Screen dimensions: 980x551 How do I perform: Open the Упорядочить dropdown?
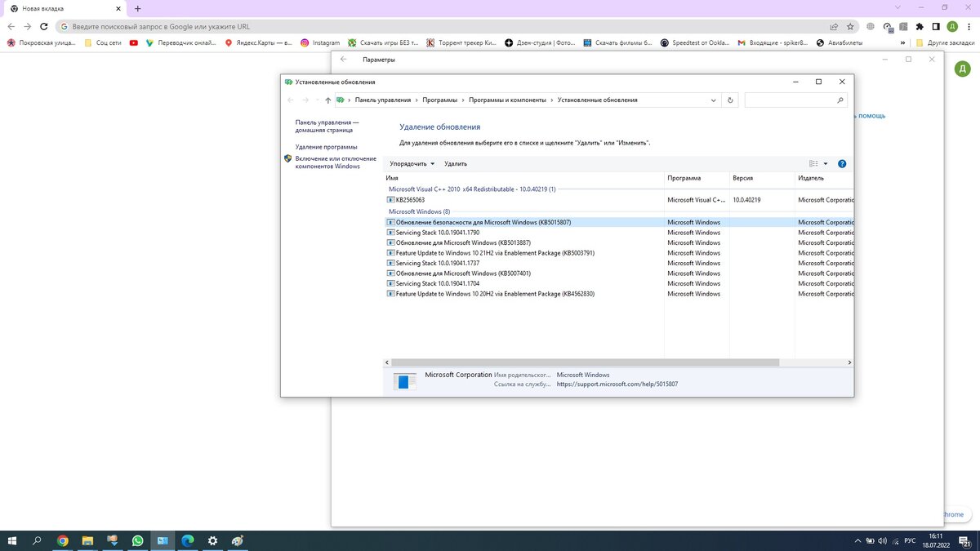412,164
